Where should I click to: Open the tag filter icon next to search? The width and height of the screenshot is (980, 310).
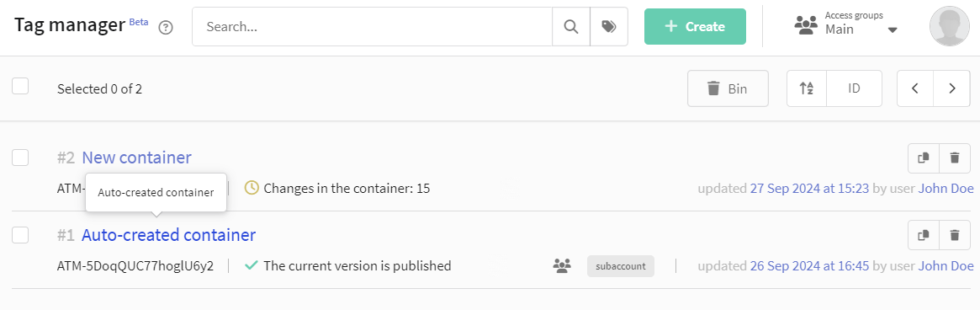pyautogui.click(x=609, y=27)
